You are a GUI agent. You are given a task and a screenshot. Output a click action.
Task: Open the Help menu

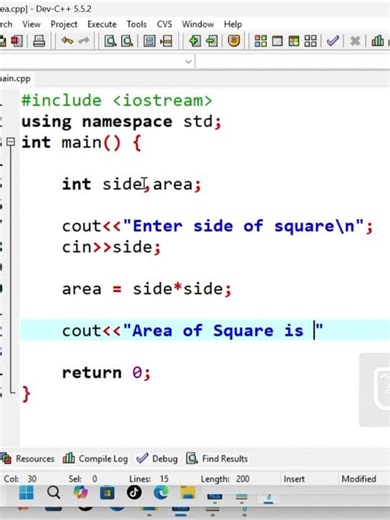[233, 24]
